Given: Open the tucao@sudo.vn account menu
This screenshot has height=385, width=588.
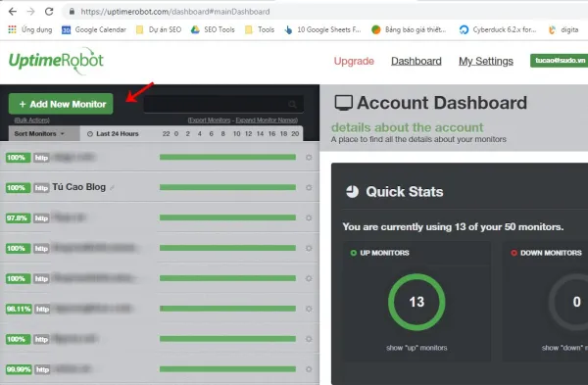Looking at the screenshot, I should click(560, 61).
